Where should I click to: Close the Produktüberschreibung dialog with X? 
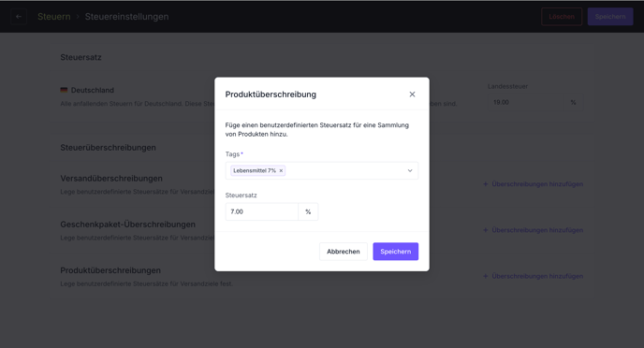[x=412, y=94]
